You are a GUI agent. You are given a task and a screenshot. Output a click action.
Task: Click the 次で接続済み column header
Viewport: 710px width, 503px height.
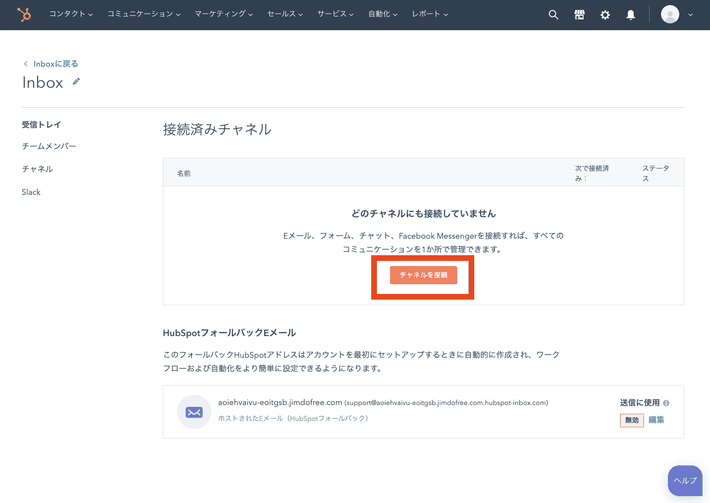coord(592,173)
